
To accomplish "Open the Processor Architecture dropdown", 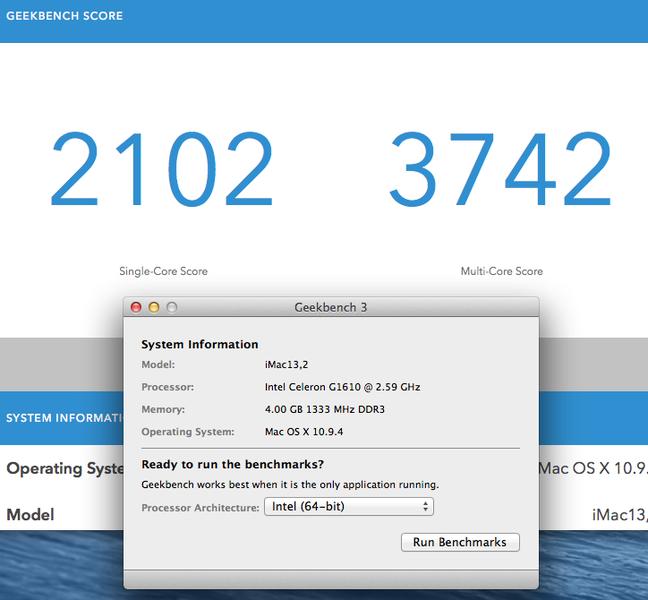I will 349,507.
